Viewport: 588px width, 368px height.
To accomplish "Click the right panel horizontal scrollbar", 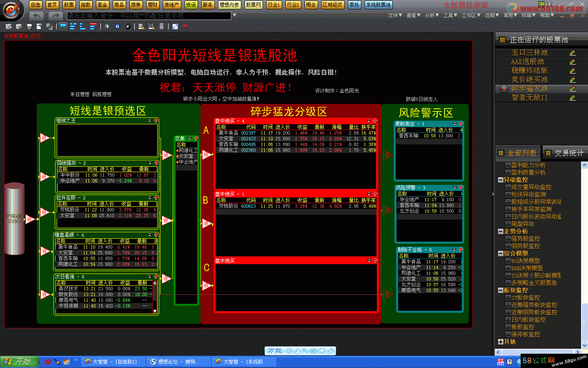I will [x=537, y=352].
